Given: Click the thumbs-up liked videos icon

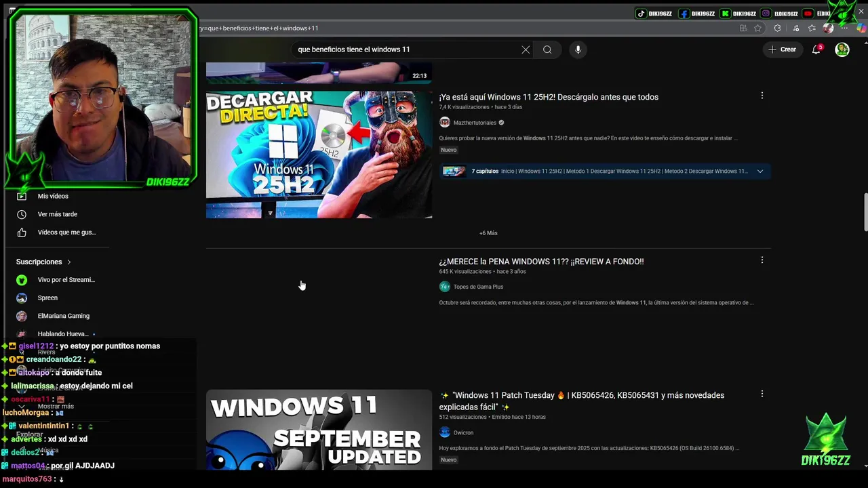Looking at the screenshot, I should point(22,232).
